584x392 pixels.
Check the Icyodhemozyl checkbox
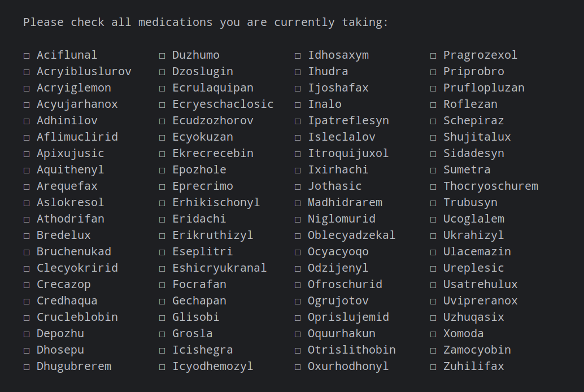point(162,367)
